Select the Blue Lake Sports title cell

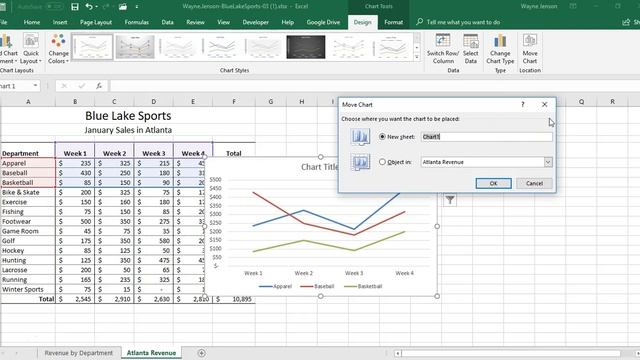tap(128, 116)
